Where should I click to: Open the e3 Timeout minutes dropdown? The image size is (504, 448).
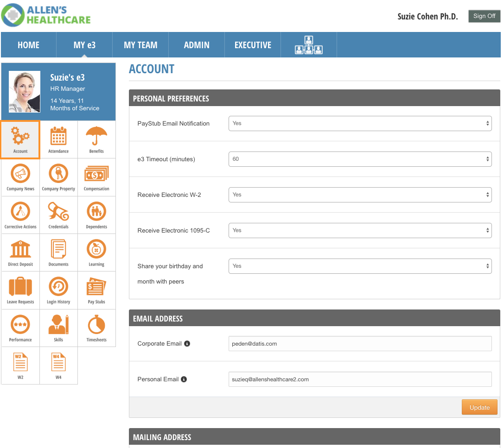click(x=360, y=159)
